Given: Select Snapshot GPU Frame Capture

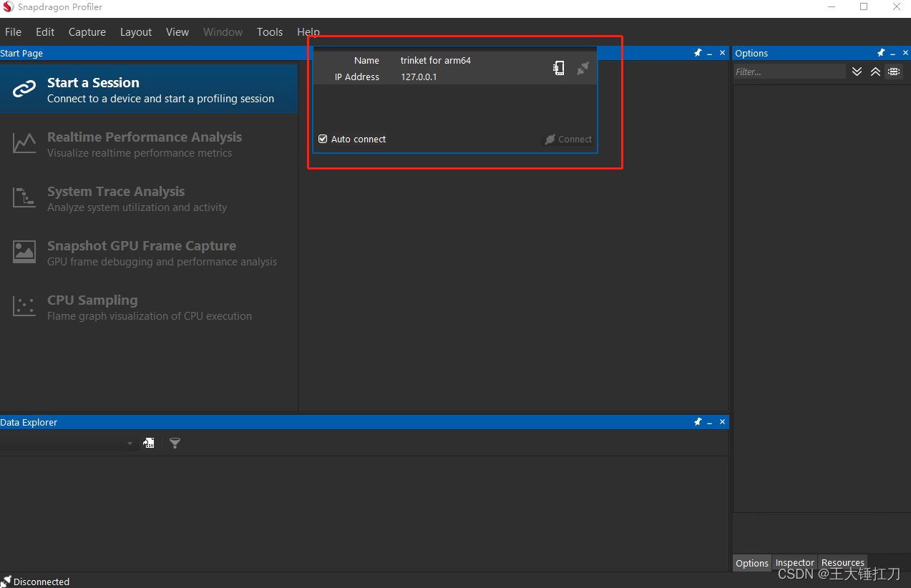Looking at the screenshot, I should (149, 253).
